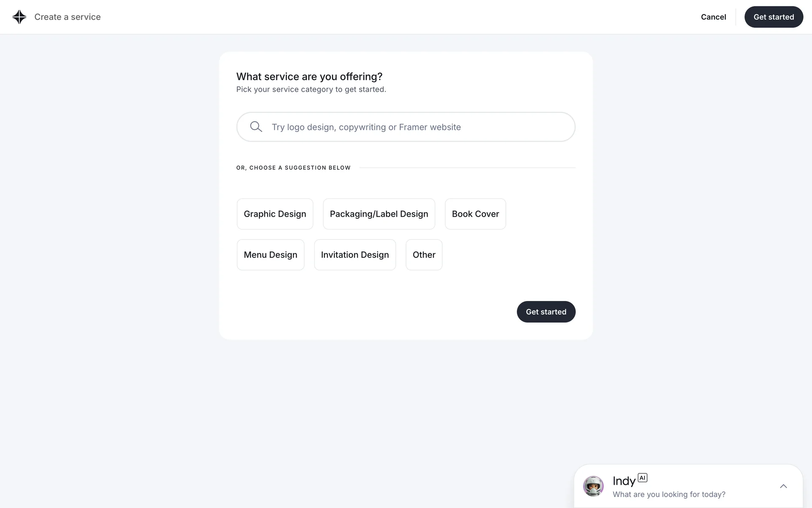Select Menu Design as service category

coord(271,255)
